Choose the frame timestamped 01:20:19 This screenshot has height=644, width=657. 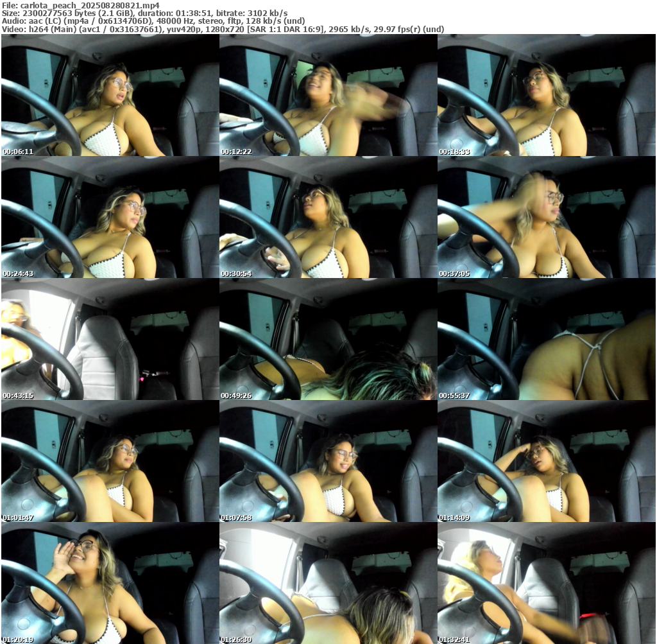click(110, 583)
